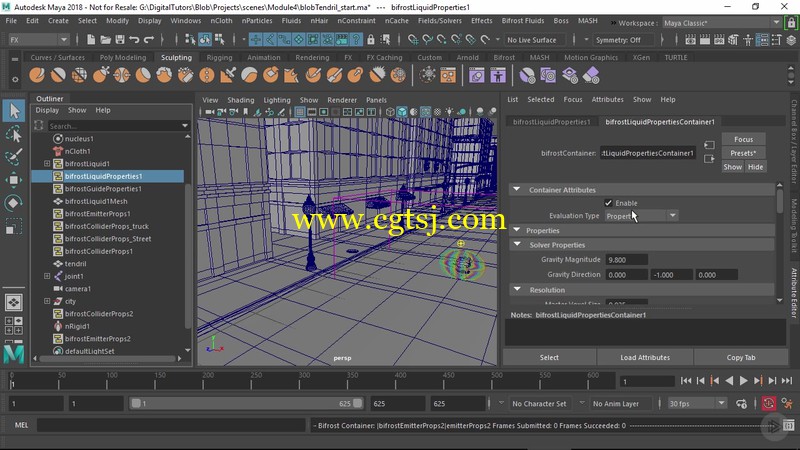Screen dimensions: 800x450
Task: Click the play forwards button
Action: coord(743,381)
